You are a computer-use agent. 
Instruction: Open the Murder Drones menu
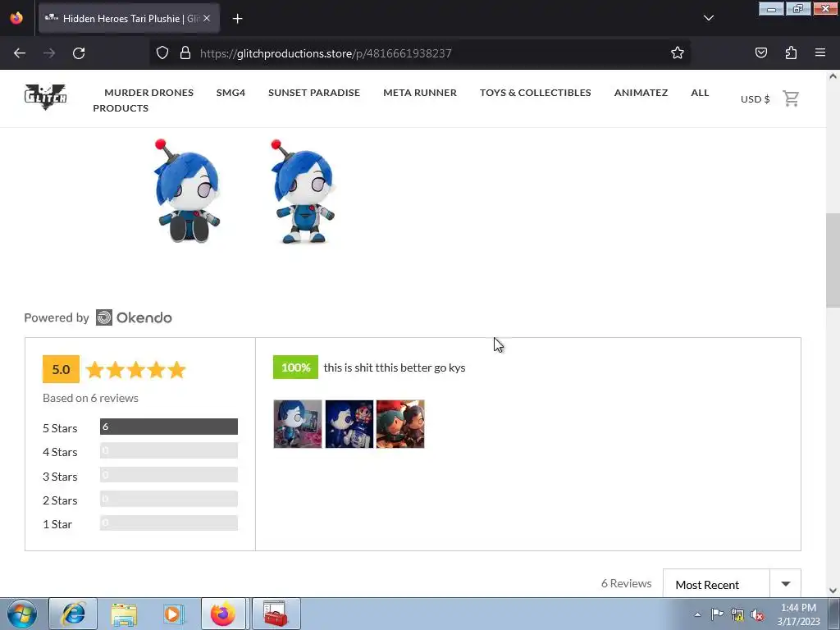tap(149, 92)
